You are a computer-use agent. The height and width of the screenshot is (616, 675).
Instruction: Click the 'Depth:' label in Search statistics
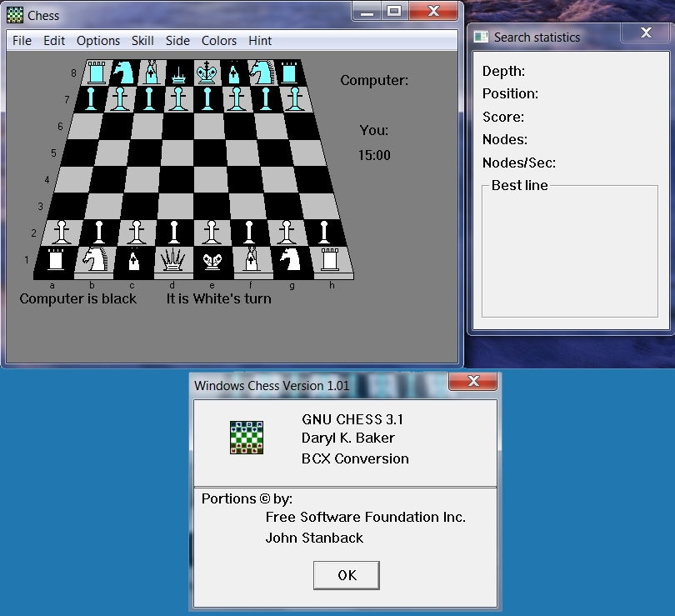coord(503,71)
